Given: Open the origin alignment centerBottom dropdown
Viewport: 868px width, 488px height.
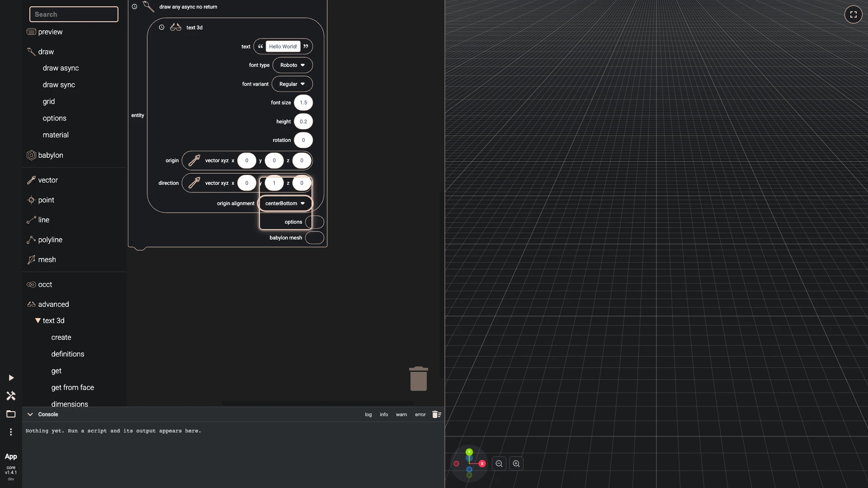Looking at the screenshot, I should pyautogui.click(x=285, y=203).
